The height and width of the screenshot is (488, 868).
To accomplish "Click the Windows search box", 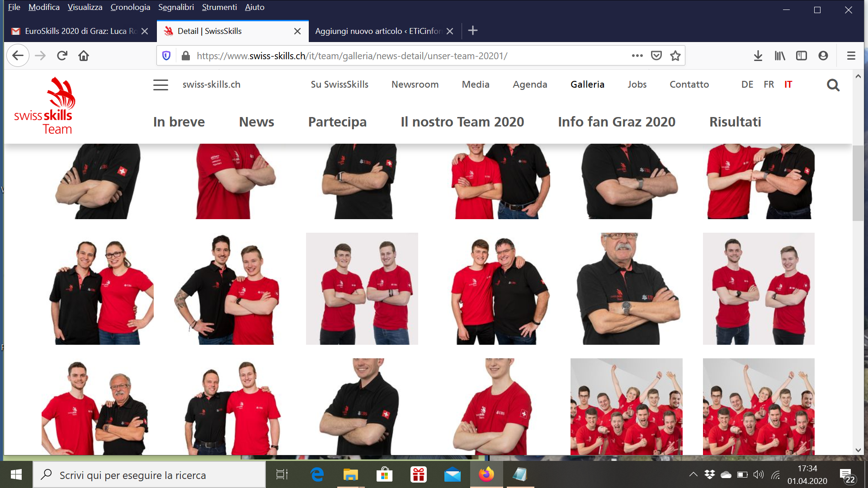I will point(149,474).
